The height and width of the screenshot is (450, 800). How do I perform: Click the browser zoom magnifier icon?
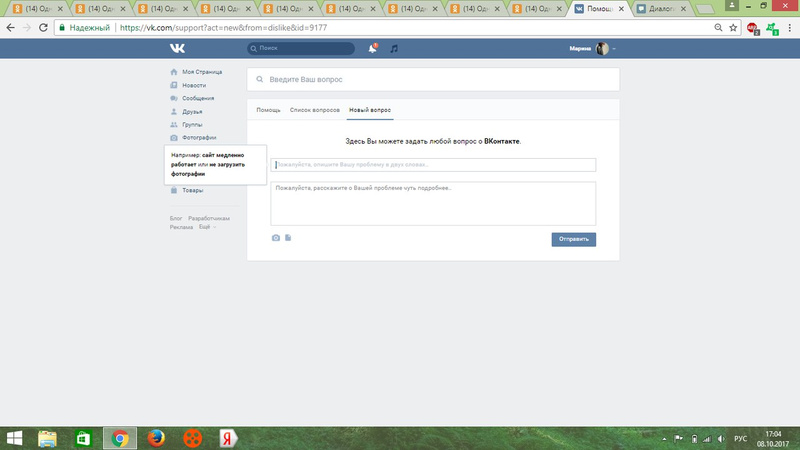pos(716,27)
